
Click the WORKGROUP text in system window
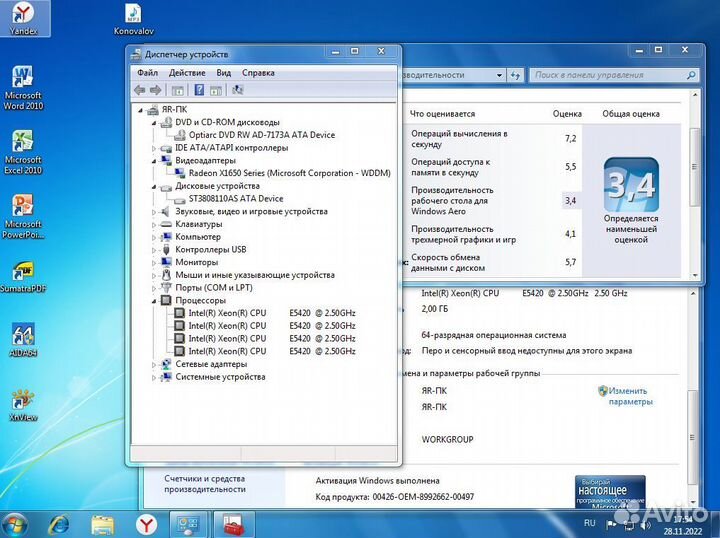tap(447, 439)
